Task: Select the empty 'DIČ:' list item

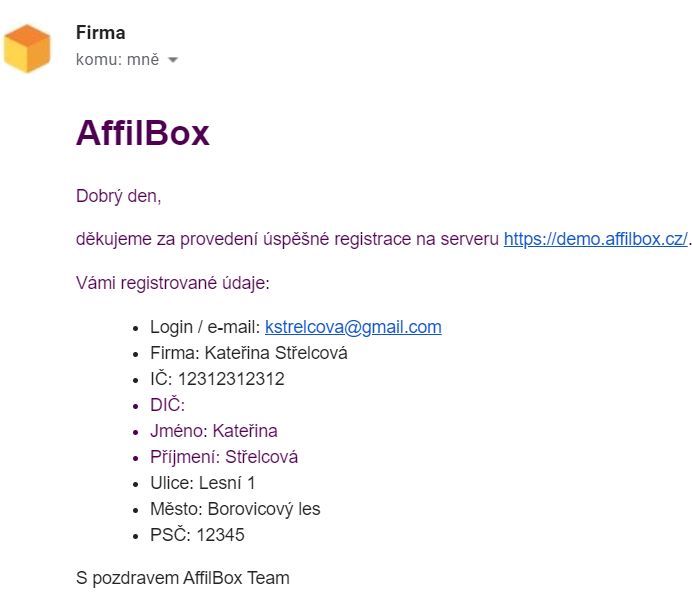Action: tap(167, 405)
